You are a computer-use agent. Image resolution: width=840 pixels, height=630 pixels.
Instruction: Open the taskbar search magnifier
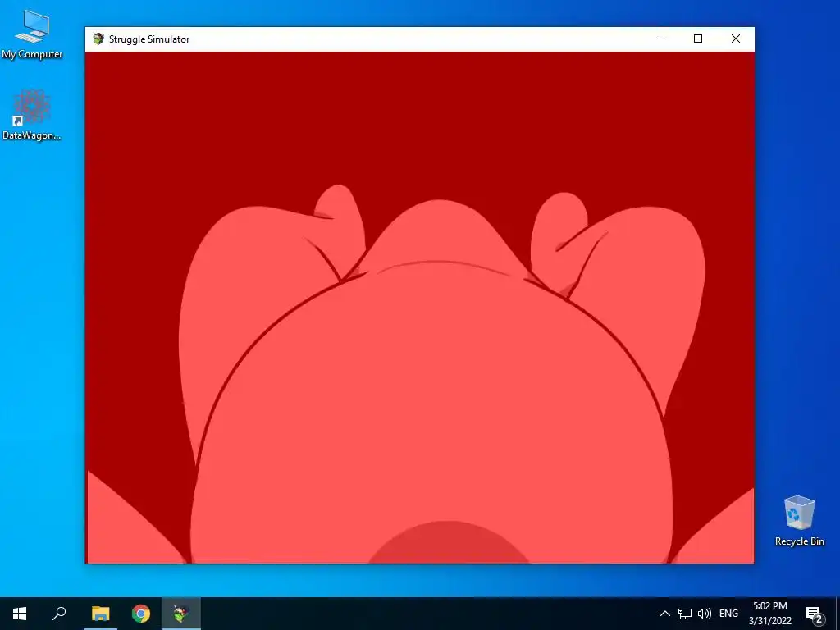pos(59,614)
